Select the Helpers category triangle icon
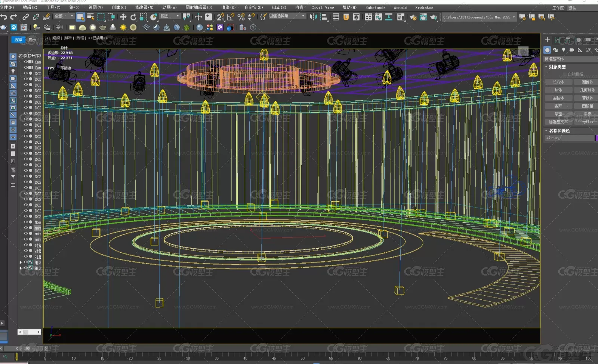598x364 pixels. [x=580, y=50]
